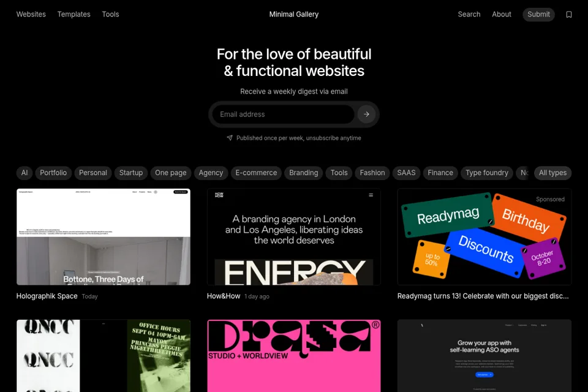
Task: Click the Submit button
Action: 538,14
